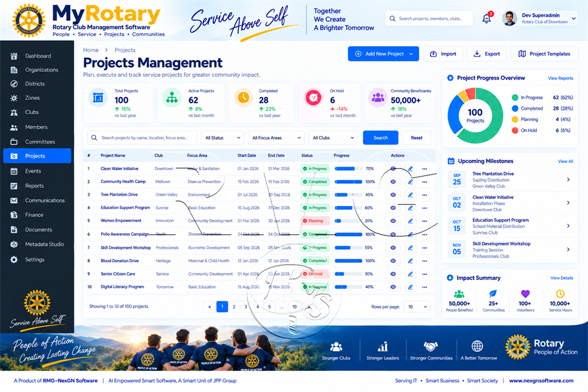View Tree Plantation Drive via eye icon
Image resolution: width=588 pixels, height=392 pixels.
tap(393, 195)
